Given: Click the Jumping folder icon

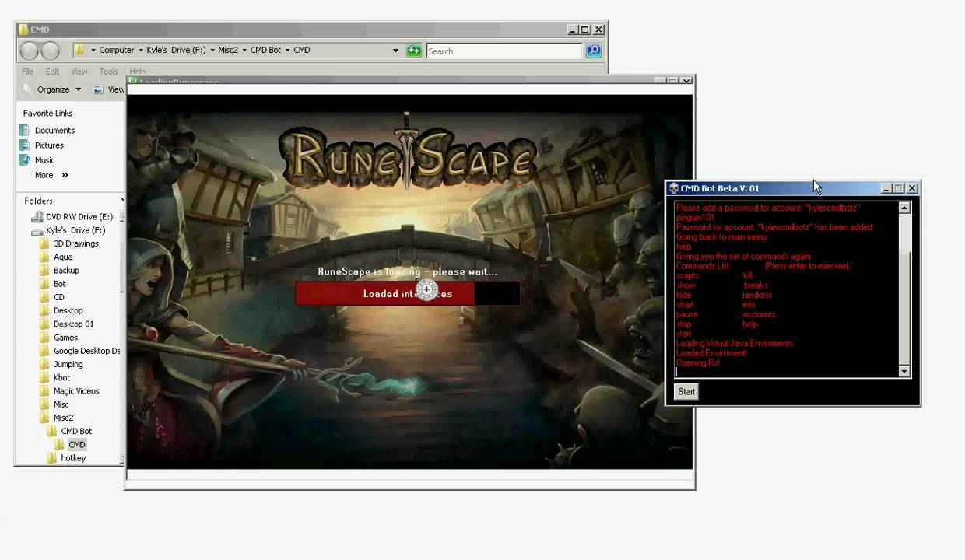Looking at the screenshot, I should pos(44,364).
